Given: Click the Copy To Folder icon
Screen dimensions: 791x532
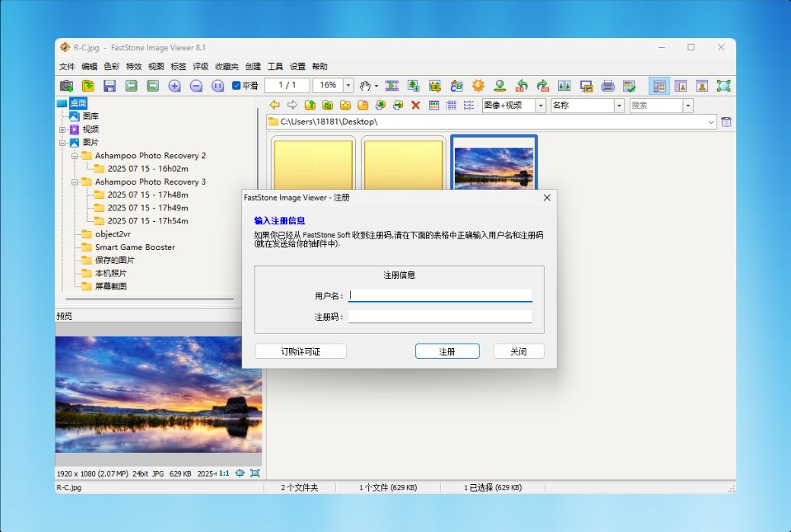Looking at the screenshot, I should (380, 105).
